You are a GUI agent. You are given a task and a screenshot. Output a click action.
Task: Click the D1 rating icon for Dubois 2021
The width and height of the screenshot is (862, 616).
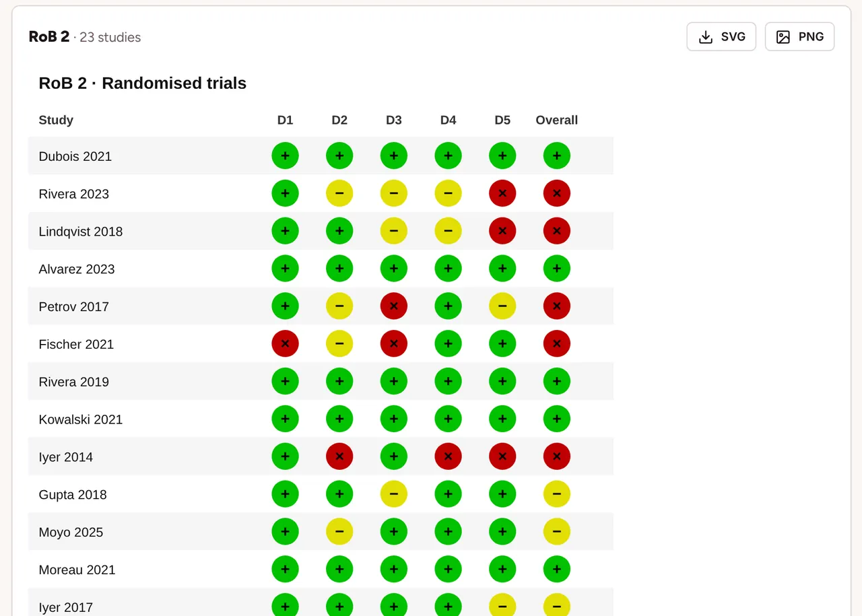coord(285,156)
